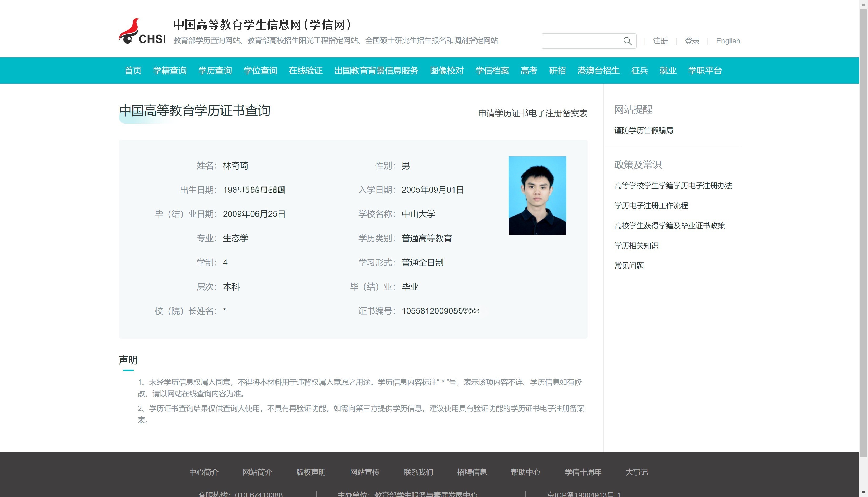Open 常见问题 sidebar link
Viewport: 868px width, 497px height.
click(629, 266)
